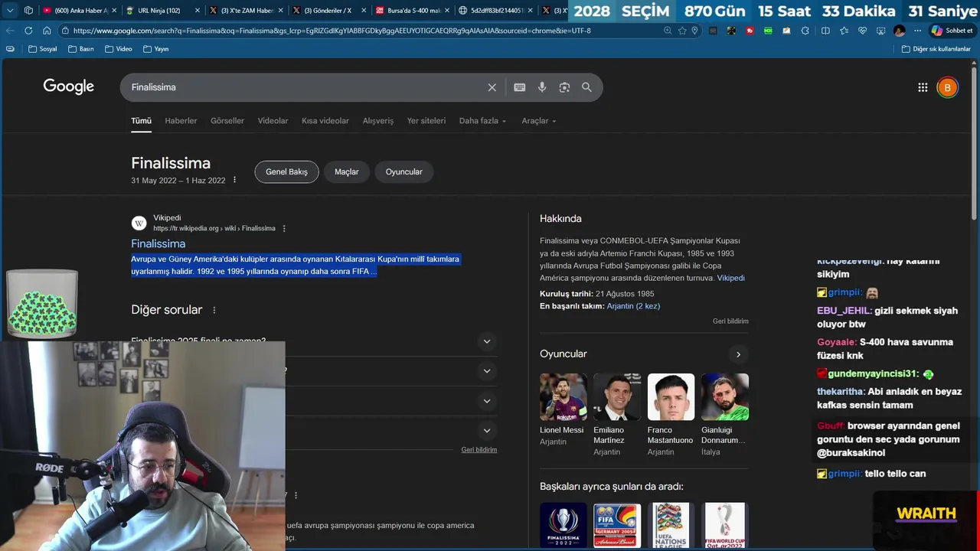The width and height of the screenshot is (980, 551).
Task: Open the Finalissima 2022 related search thumbnail
Action: tap(563, 525)
